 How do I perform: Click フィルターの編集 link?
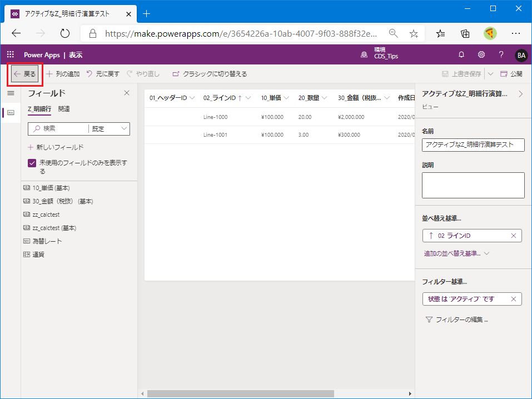457,320
